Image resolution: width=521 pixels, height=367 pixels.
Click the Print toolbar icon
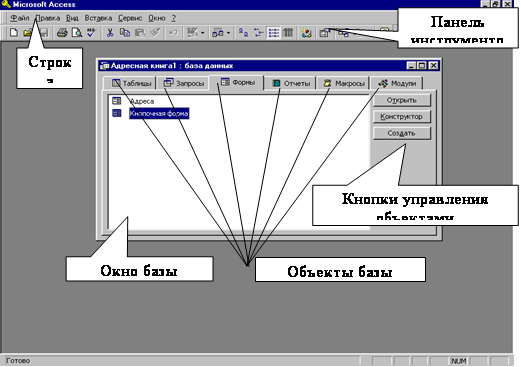point(62,33)
